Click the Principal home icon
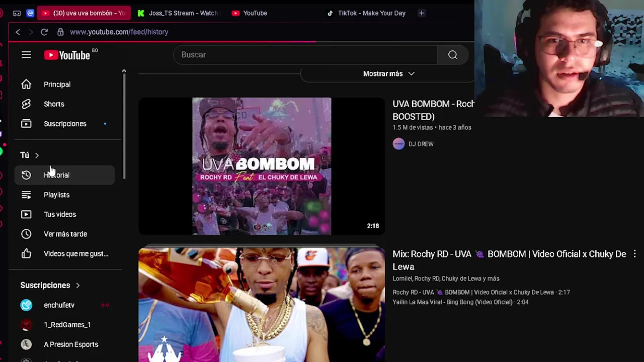The height and width of the screenshot is (362, 644). point(26,84)
